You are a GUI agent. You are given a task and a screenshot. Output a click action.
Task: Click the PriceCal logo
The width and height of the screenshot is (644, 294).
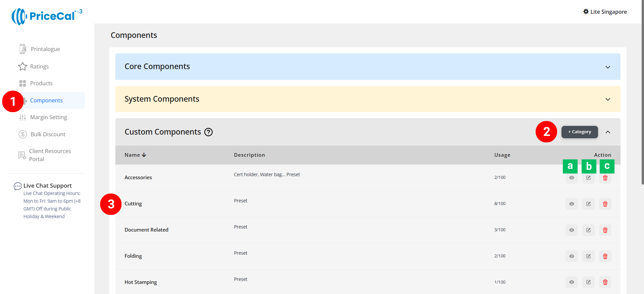pyautogui.click(x=47, y=16)
